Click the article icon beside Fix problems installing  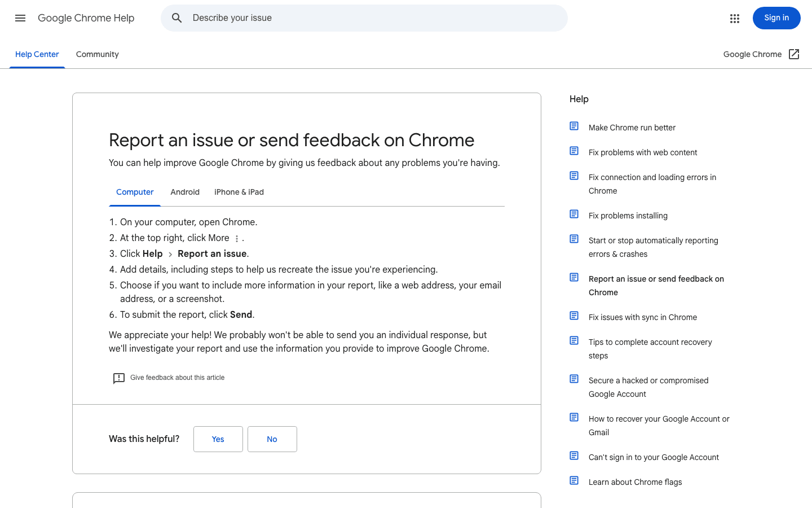click(574, 214)
